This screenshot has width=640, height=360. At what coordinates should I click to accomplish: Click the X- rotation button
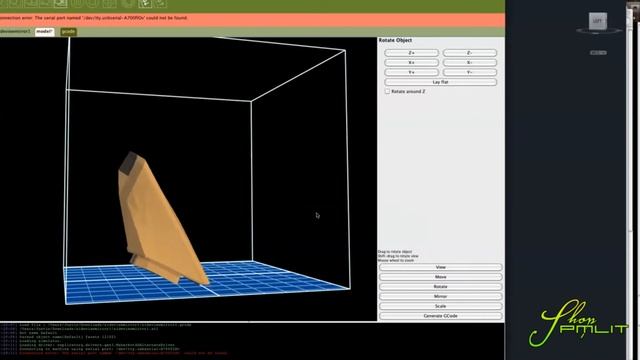click(x=470, y=63)
